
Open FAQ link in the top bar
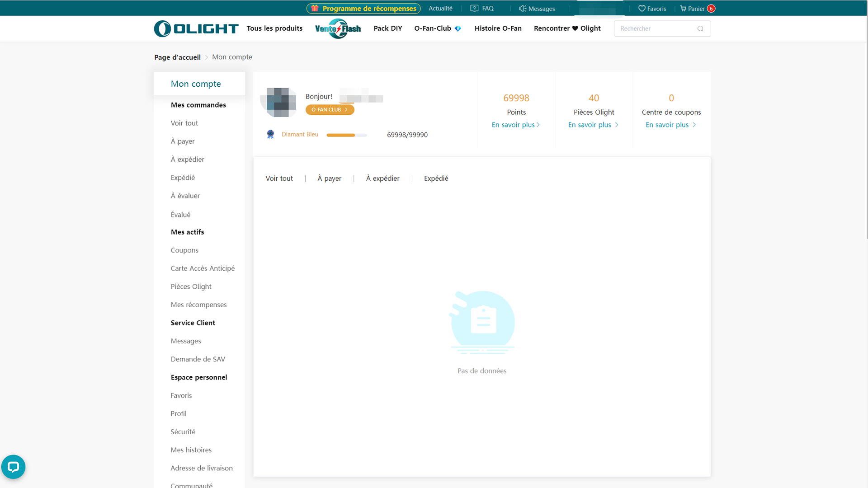coord(488,8)
